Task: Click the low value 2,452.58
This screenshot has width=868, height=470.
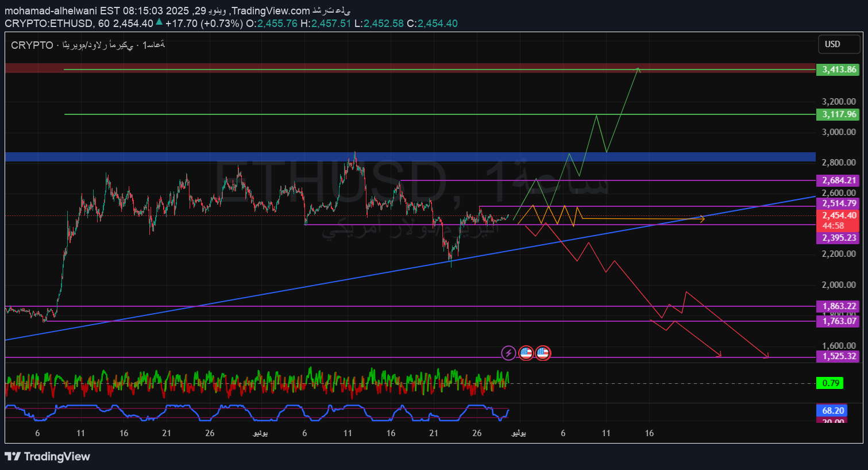Action: coord(383,24)
